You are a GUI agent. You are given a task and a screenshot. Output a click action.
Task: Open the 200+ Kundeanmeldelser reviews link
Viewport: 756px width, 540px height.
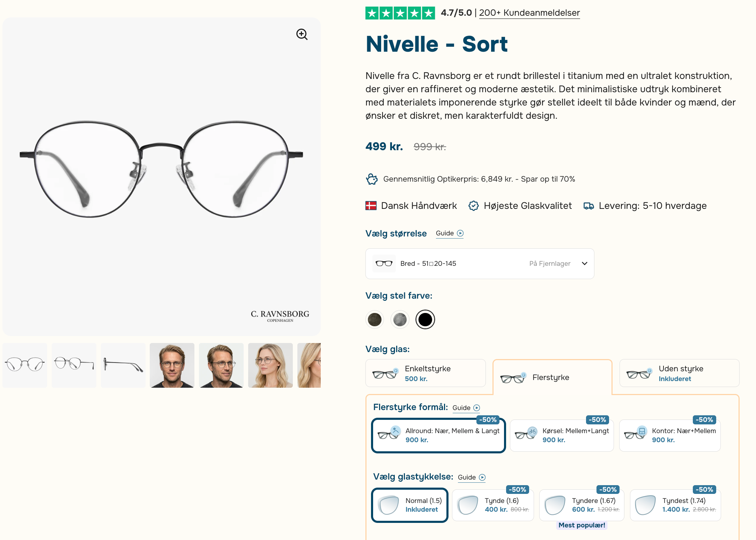click(529, 13)
